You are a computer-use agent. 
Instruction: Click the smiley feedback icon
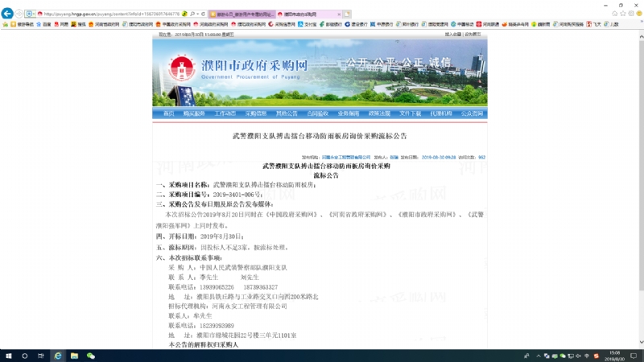pos(639,14)
